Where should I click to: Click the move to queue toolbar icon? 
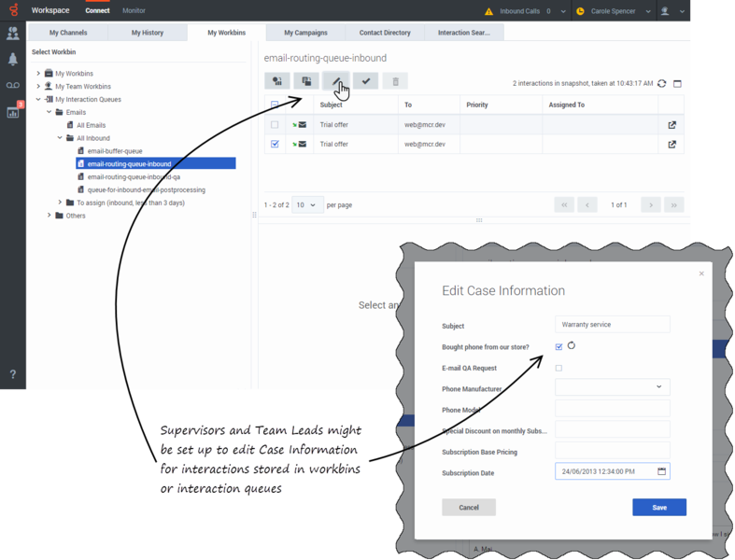click(x=277, y=81)
